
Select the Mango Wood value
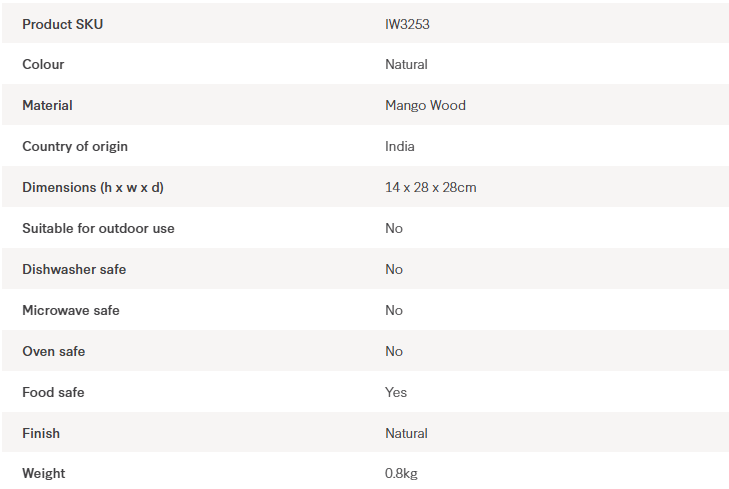(425, 106)
